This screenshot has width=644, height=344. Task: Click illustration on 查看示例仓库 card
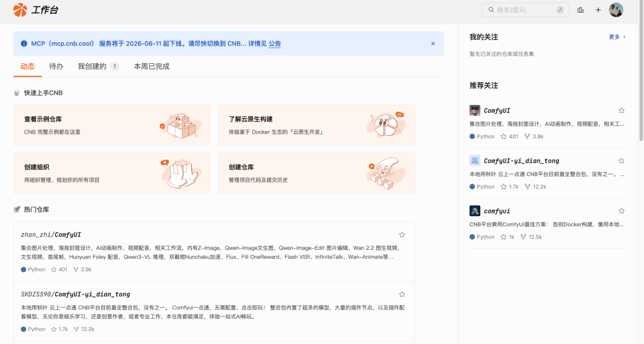point(181,126)
